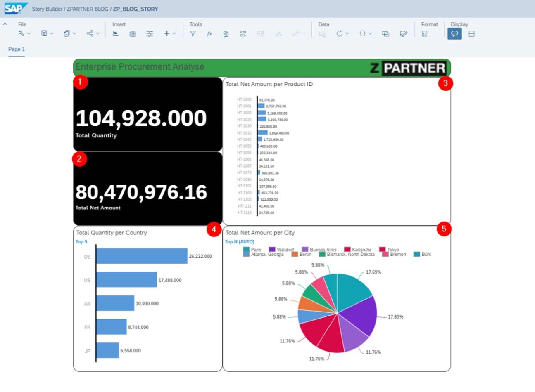Click the Walldorf purple legend swatch
This screenshot has height=392, width=535.
coord(272,249)
